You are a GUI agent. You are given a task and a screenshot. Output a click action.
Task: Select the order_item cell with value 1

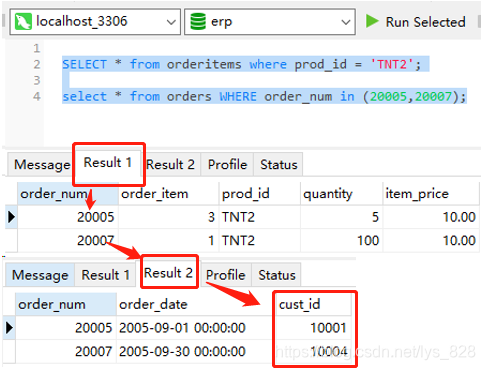pyautogui.click(x=168, y=240)
